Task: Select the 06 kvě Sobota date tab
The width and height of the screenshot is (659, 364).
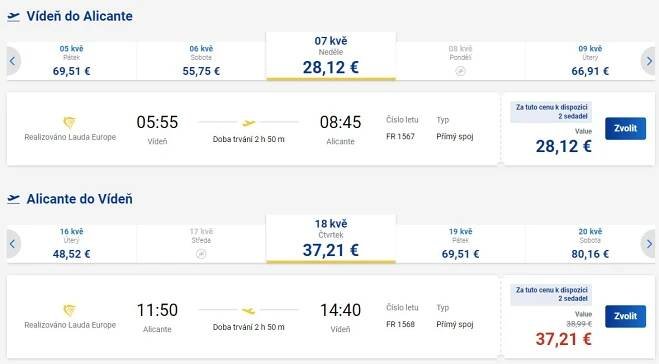Action: click(201, 61)
